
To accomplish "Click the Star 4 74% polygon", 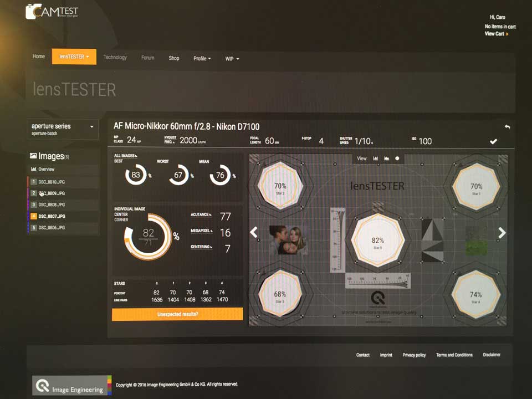I will tap(475, 294).
